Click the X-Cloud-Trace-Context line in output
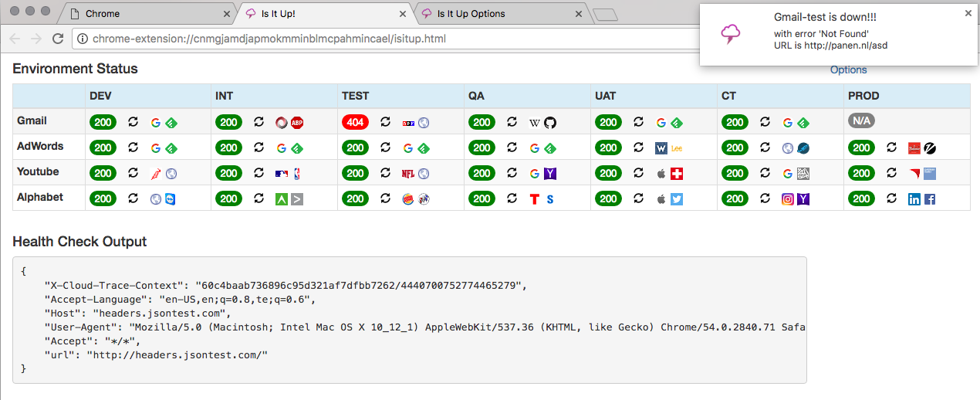This screenshot has width=980, height=400. pos(286,285)
